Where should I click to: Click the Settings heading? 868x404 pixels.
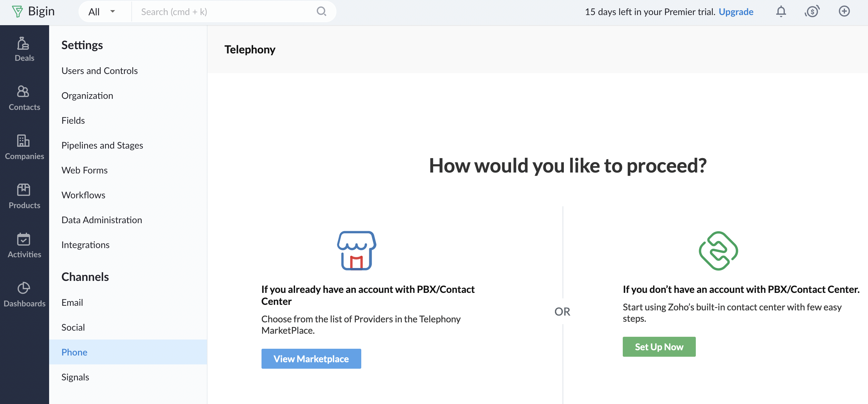coord(82,45)
